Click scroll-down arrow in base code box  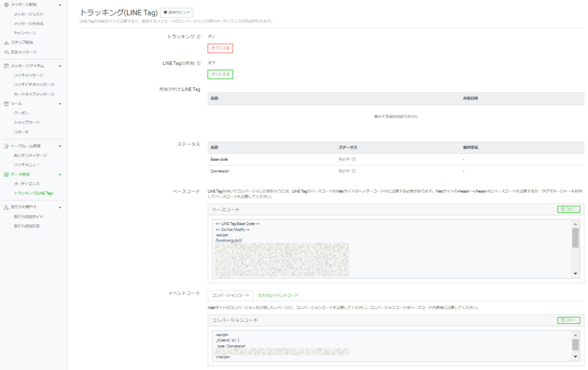(x=575, y=273)
